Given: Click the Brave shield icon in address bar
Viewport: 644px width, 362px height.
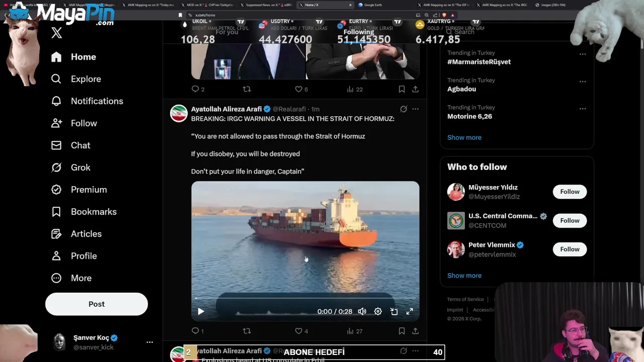Looking at the screenshot, I should point(444,15).
